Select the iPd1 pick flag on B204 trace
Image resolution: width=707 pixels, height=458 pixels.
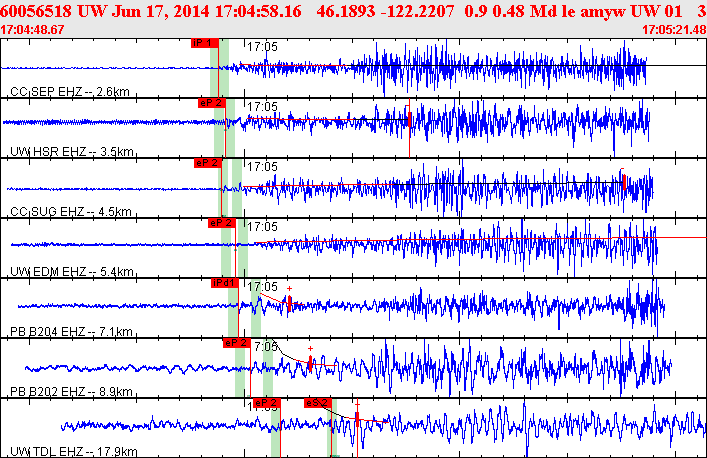[x=225, y=283]
